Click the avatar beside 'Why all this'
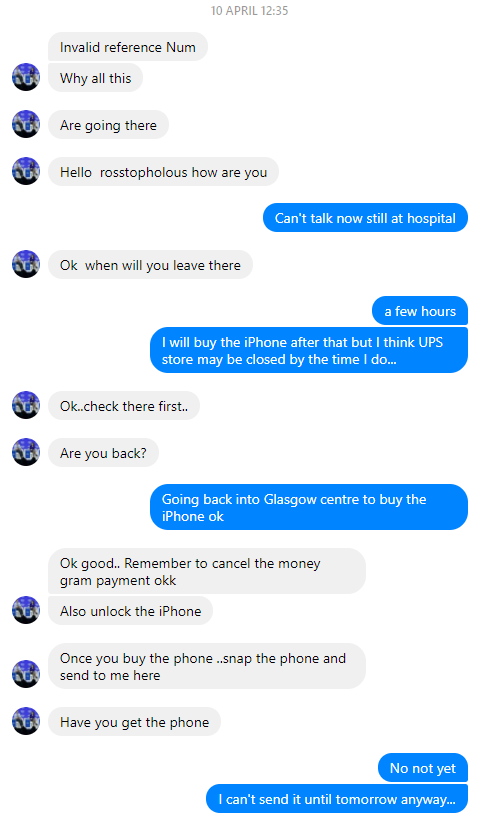 click(x=26, y=77)
